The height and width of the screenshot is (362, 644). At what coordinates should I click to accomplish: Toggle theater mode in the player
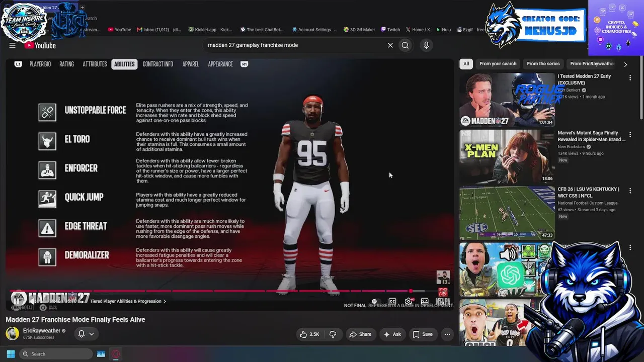pyautogui.click(x=425, y=301)
